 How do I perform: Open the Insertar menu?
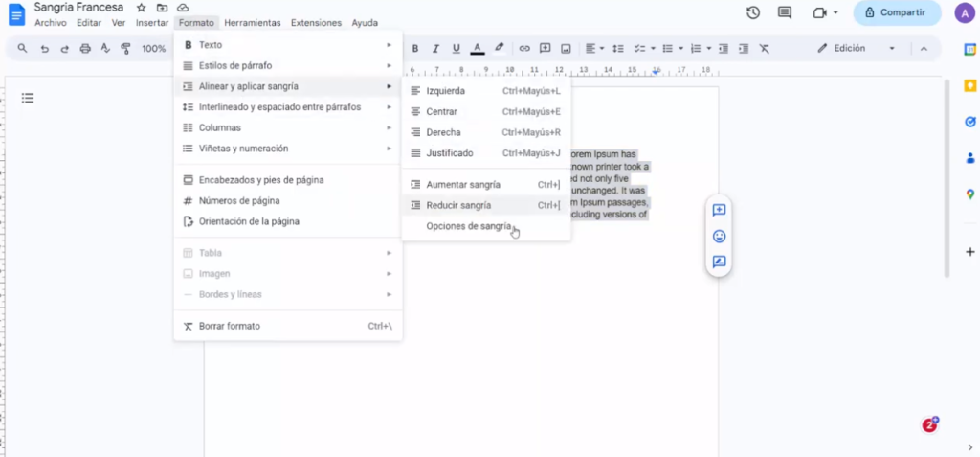point(152,23)
